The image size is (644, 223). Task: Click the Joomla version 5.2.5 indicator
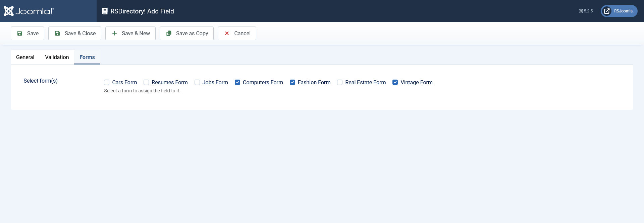(x=586, y=11)
